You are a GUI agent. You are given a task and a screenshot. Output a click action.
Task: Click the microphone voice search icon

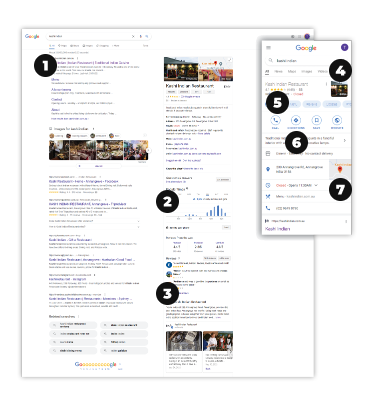[140, 36]
